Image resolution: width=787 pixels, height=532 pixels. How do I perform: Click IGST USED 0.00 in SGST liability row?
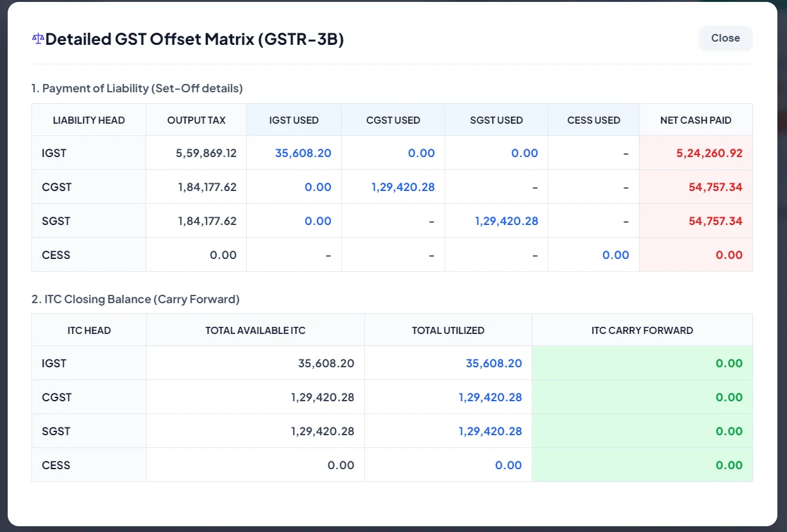pos(318,221)
